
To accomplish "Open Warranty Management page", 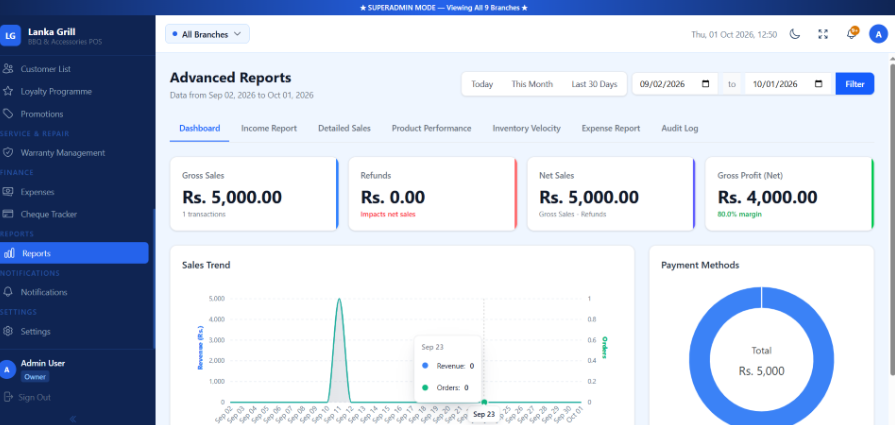I will coord(74,152).
